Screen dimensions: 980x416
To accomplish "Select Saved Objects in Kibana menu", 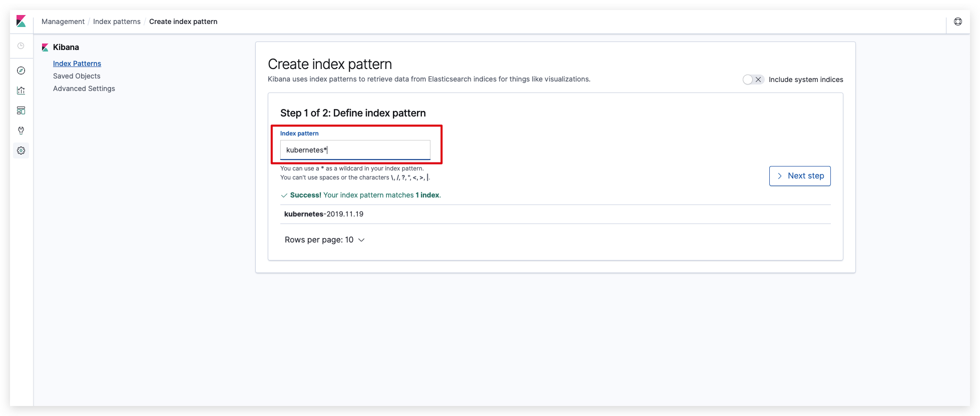I will tap(77, 76).
